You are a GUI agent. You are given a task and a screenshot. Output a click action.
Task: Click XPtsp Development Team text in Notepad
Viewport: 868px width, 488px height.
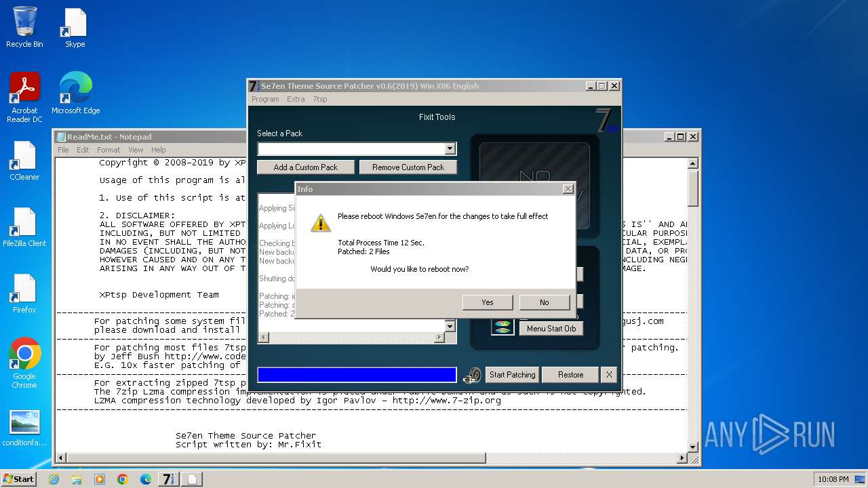(x=159, y=295)
